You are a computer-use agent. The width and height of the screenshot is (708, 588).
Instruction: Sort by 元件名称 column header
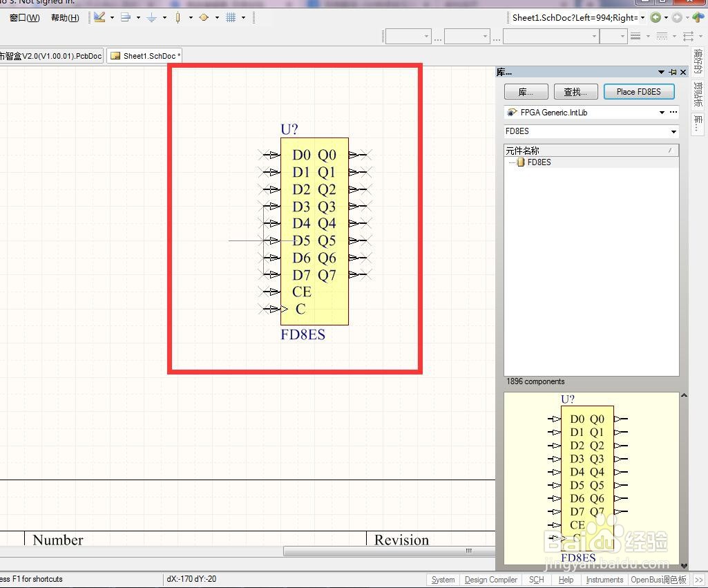(591, 151)
